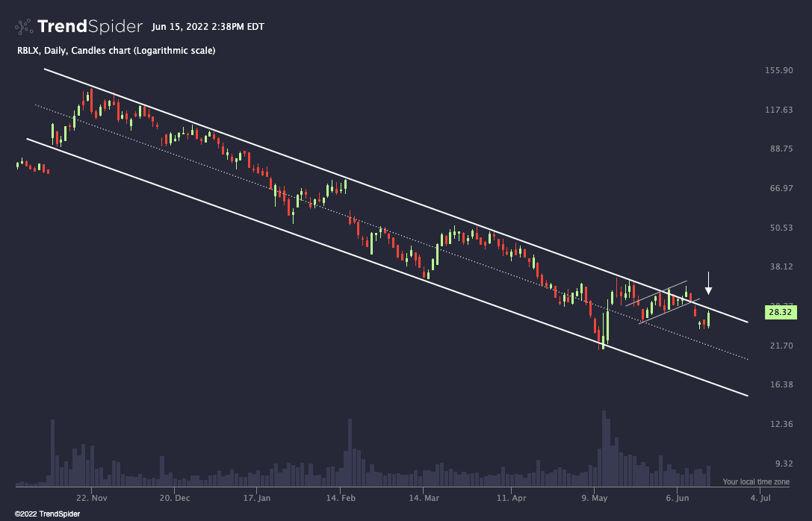Click the 22. Nov date label
The image size is (812, 521).
click(x=92, y=497)
